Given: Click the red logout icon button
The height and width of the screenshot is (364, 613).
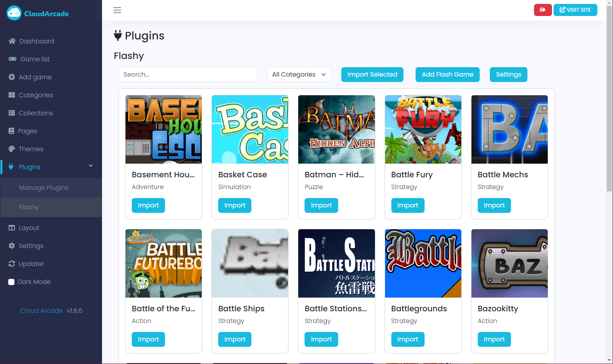Looking at the screenshot, I should 543,10.
